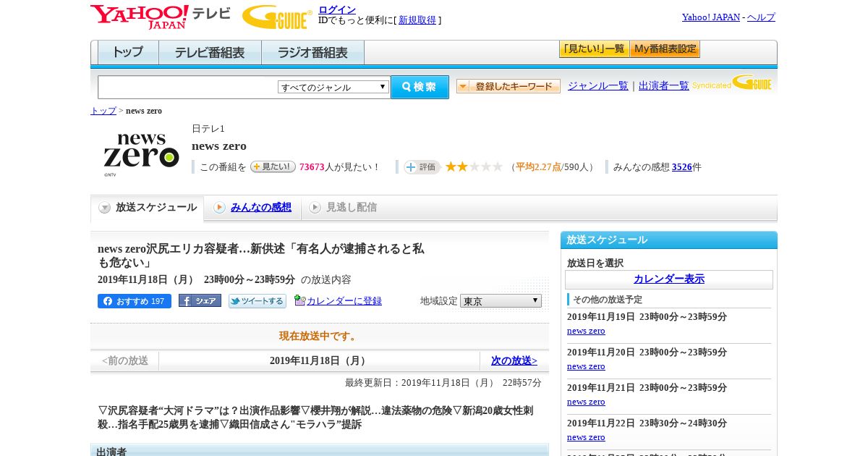The image size is (868, 456).
Task: Click the My番組表設定 button
Action: [x=665, y=49]
